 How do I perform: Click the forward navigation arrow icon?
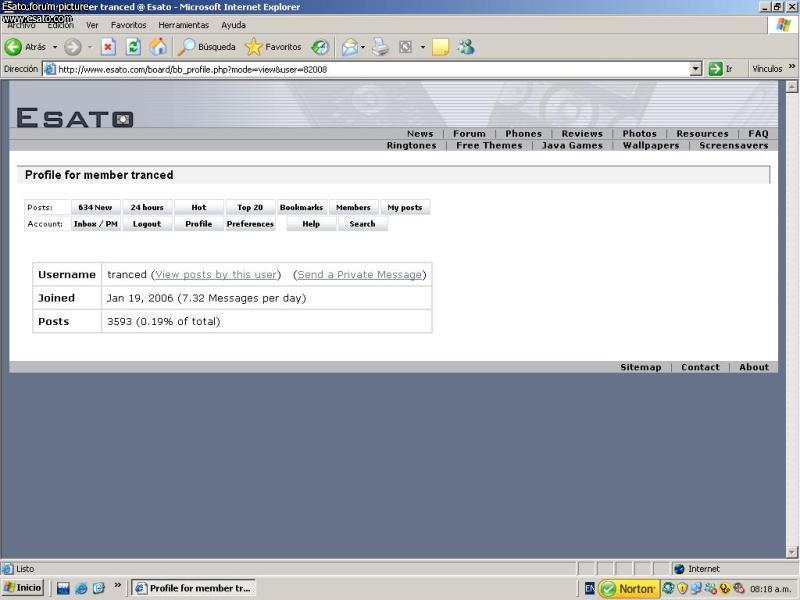click(x=72, y=47)
